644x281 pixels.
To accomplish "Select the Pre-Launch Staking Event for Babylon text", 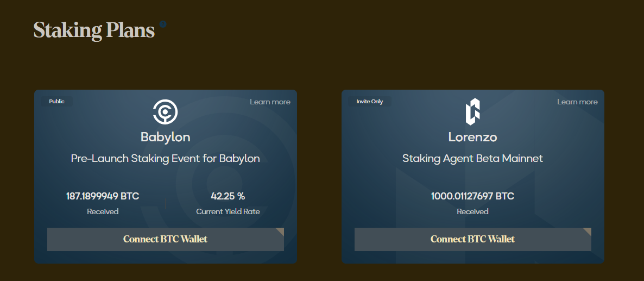I will coord(165,158).
